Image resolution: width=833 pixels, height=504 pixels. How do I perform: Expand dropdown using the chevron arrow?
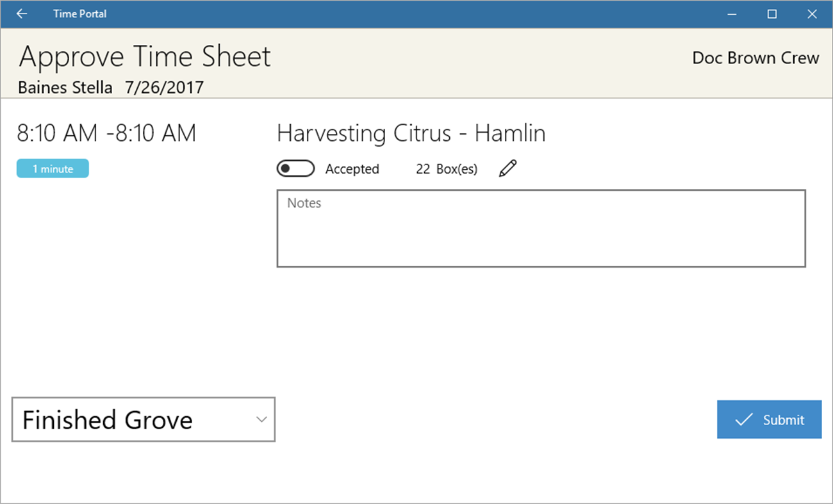pyautogui.click(x=261, y=419)
